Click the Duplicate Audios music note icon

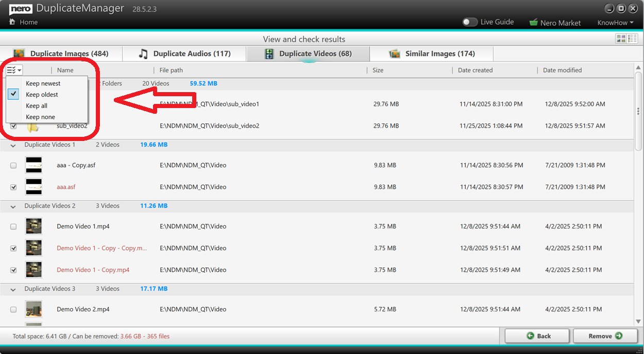click(143, 54)
